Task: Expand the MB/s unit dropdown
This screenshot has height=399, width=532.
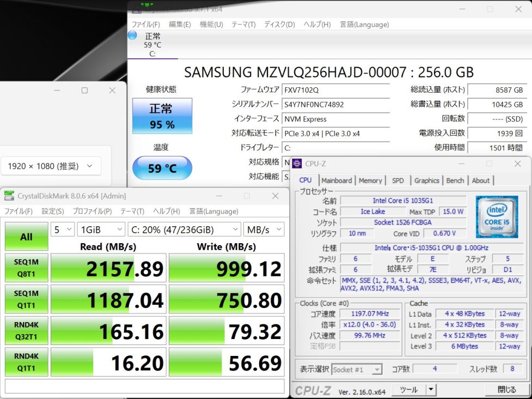Action: tap(264, 229)
